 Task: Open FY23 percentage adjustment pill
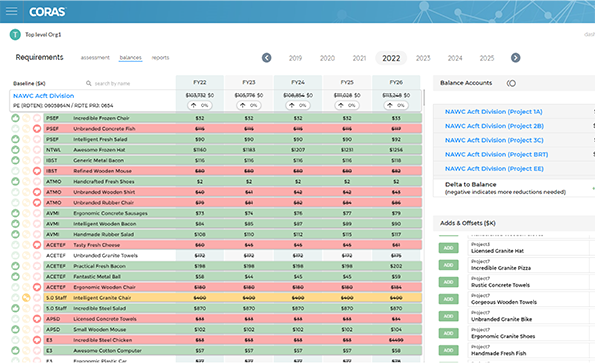point(249,105)
